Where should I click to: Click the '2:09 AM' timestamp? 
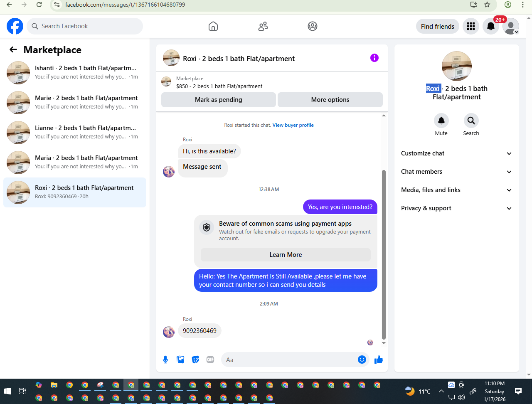pos(269,304)
